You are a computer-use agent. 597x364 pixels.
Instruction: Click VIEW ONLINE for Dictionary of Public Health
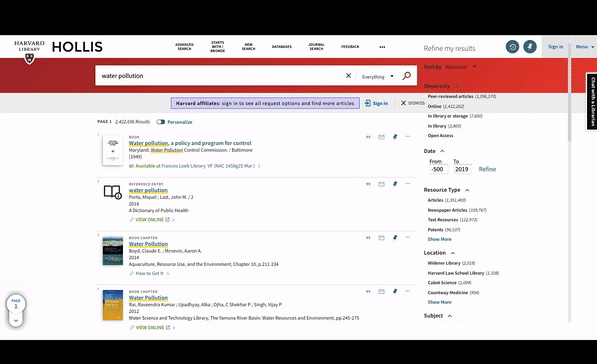(151, 220)
